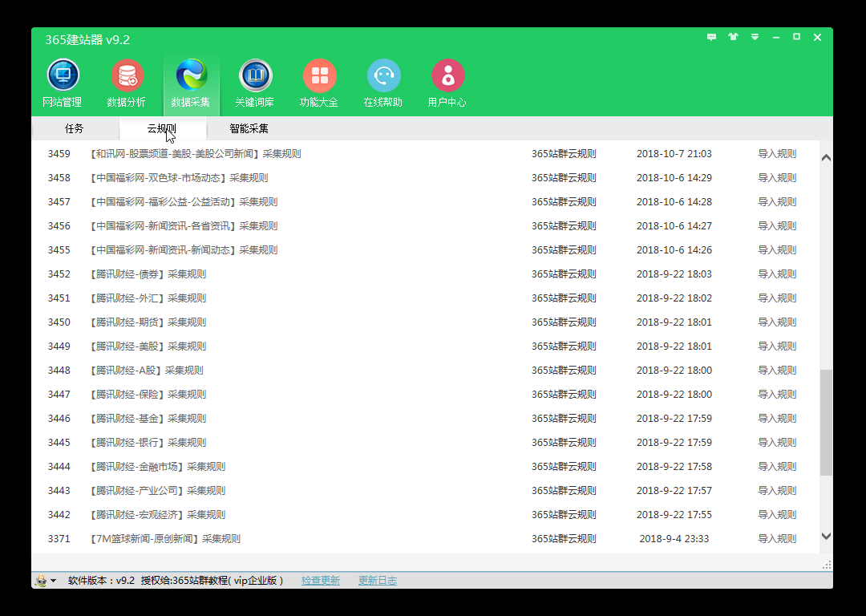Switch to the 任务 tab
The height and width of the screenshot is (616, 866).
75,128
